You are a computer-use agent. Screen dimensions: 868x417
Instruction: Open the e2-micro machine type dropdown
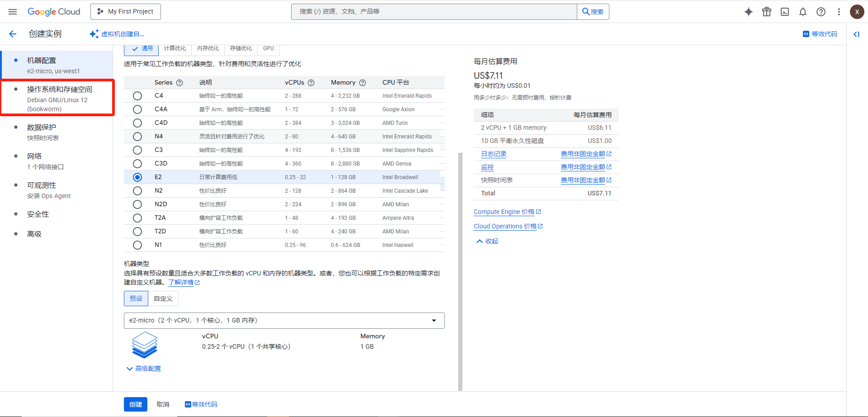[x=284, y=321]
